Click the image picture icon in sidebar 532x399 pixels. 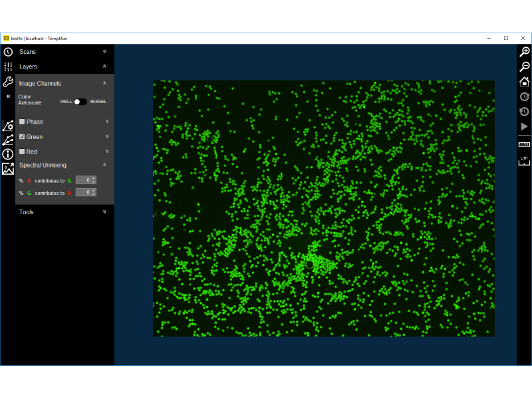coord(8,169)
